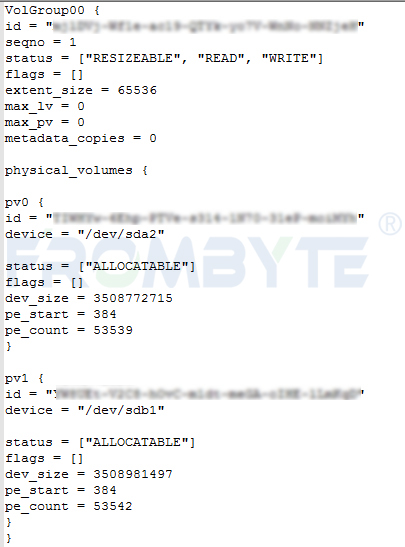Image resolution: width=405 pixels, height=547 pixels.
Task: Click the blurred VolGroup00 id string
Action: 205,27
